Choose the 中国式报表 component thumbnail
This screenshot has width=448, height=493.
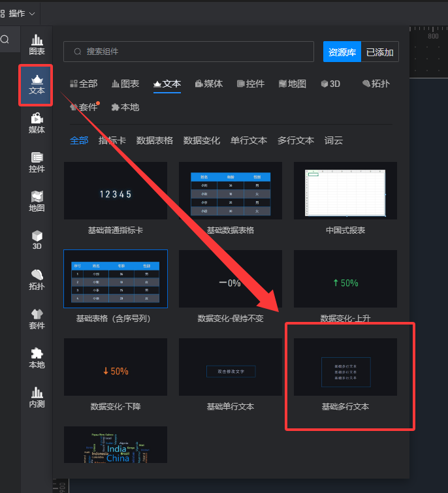click(x=345, y=191)
